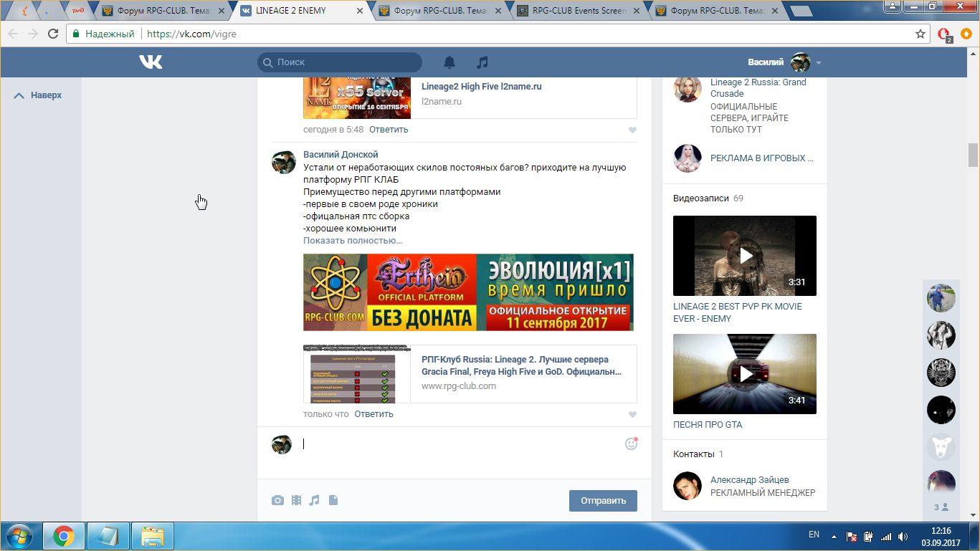Click the search magnifier icon
Screen dimensions: 980x551
click(267, 62)
